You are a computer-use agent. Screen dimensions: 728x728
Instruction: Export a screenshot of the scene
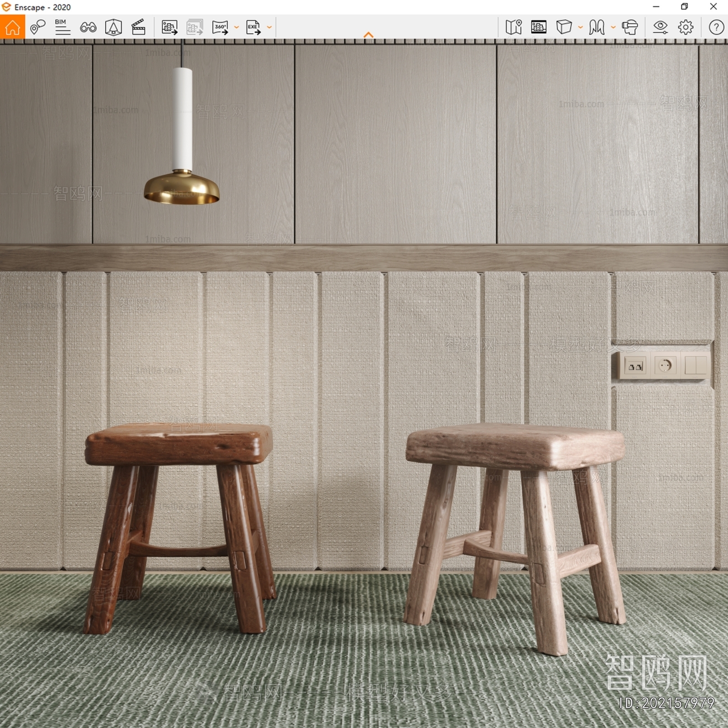pyautogui.click(x=169, y=28)
